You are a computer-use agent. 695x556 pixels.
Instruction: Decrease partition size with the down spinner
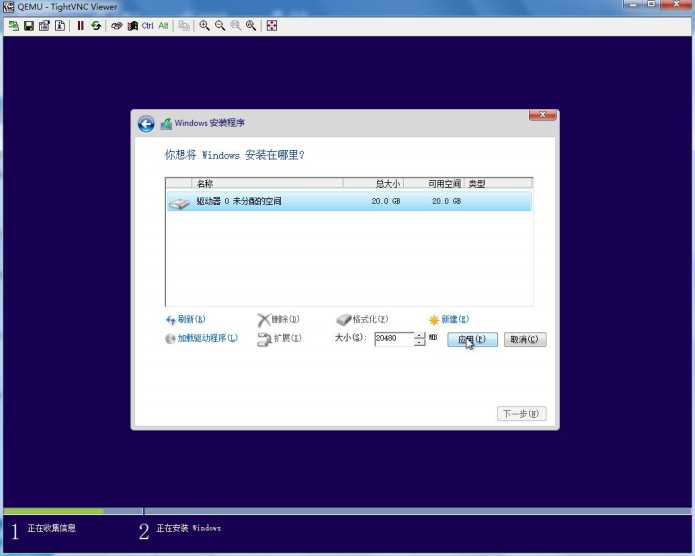(419, 342)
